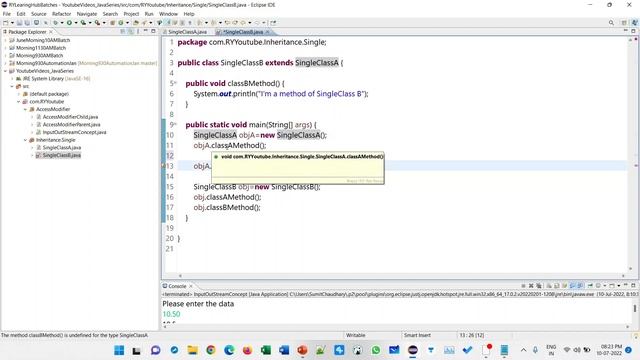This screenshot has height=360, width=640.
Task: Click the console vertical scrollbar
Action: pyautogui.click(x=635, y=309)
